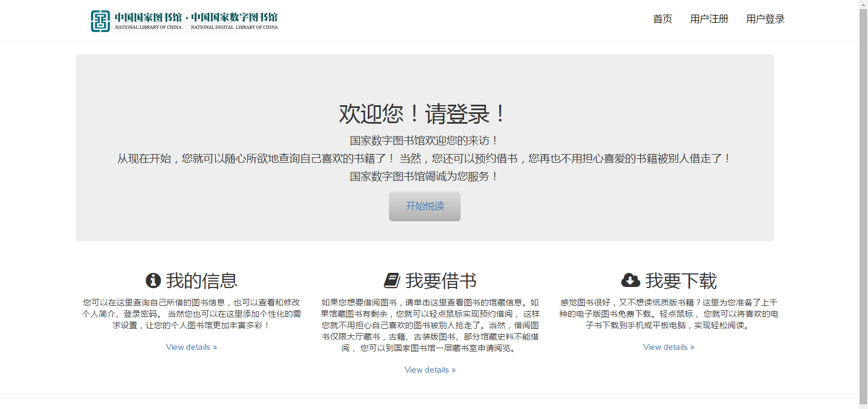Go to 用户注册 in the navigation bar

(x=709, y=19)
